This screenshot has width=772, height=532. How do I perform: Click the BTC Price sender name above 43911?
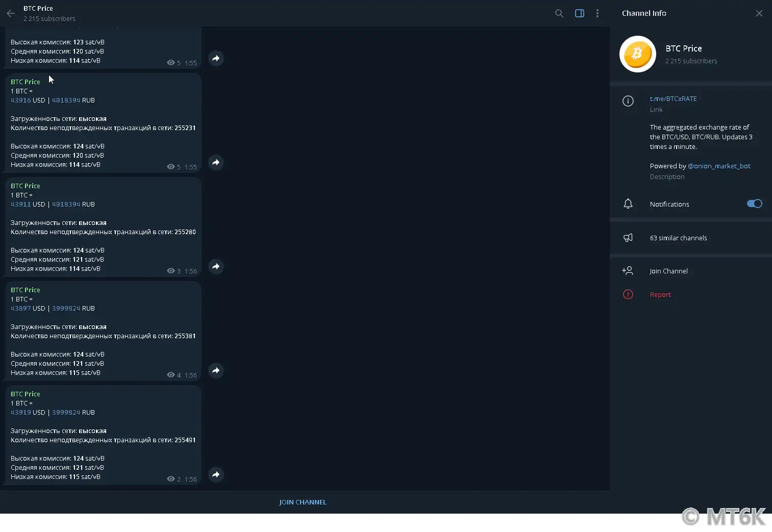[26, 186]
